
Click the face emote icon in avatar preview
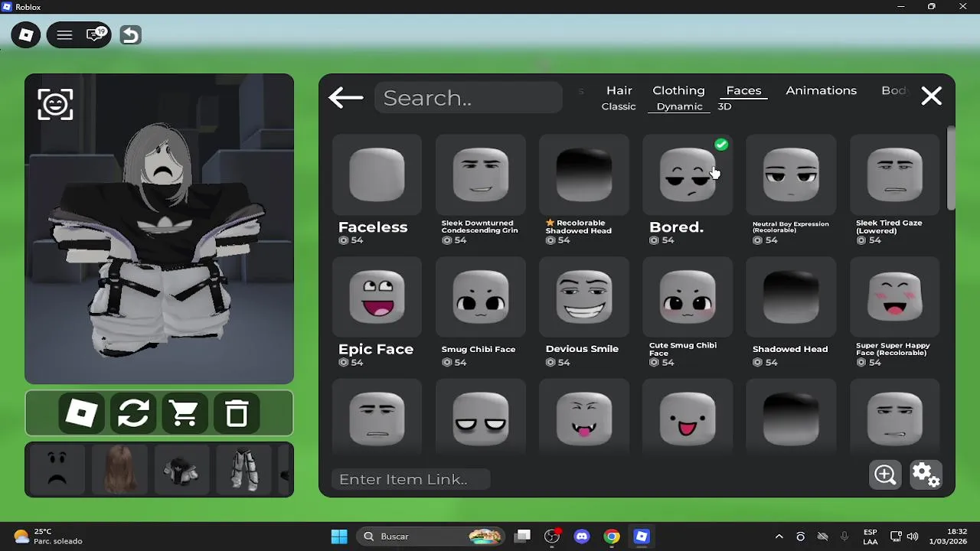click(x=55, y=104)
